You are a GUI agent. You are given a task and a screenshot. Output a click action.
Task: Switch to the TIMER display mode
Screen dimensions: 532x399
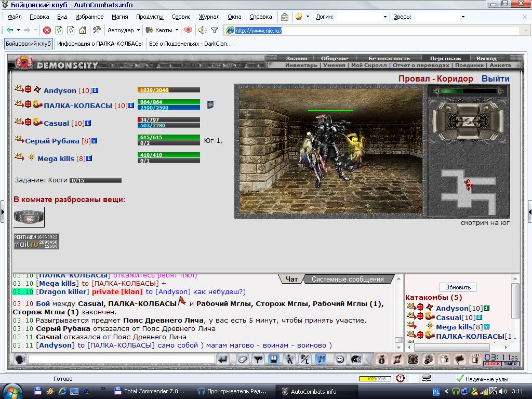tap(510, 364)
